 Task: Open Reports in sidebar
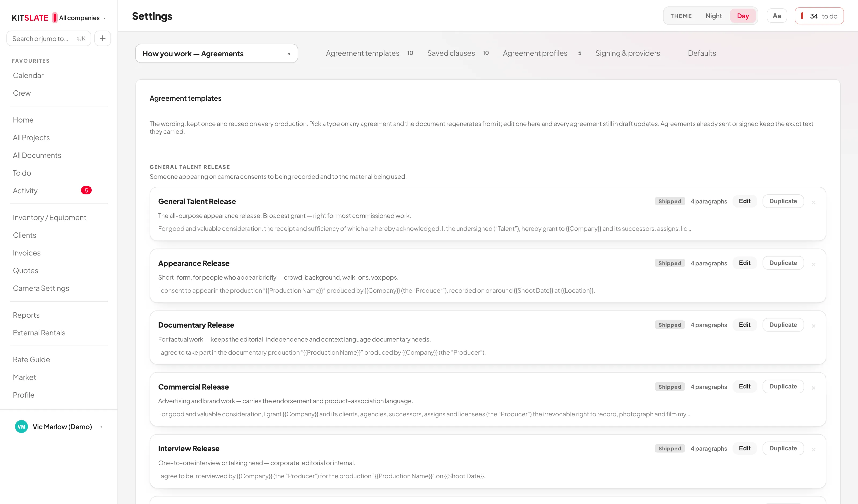coord(26,315)
